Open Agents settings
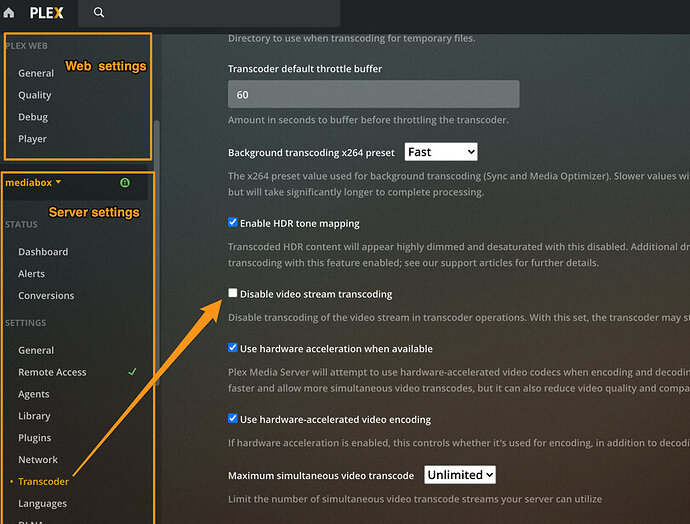The width and height of the screenshot is (690, 524). pos(33,394)
